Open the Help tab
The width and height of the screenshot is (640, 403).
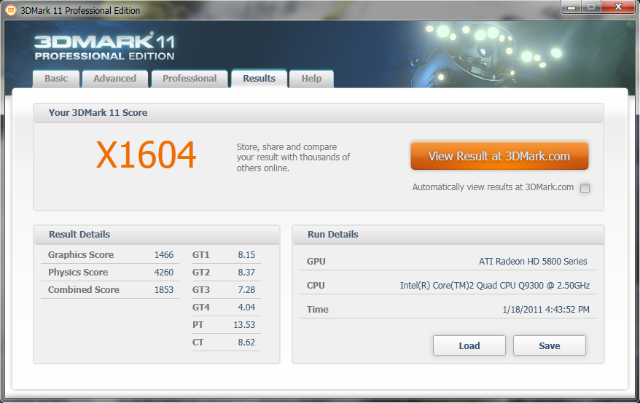coord(311,78)
